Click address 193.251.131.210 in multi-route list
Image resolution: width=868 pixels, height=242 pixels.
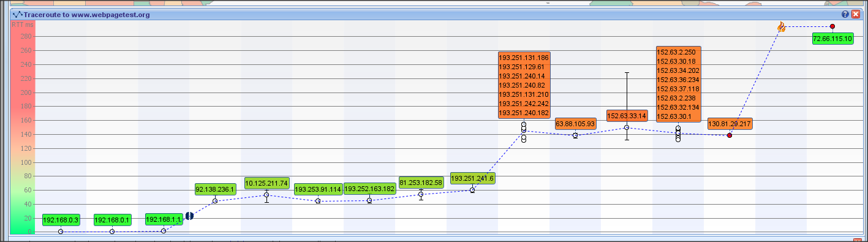tap(524, 94)
